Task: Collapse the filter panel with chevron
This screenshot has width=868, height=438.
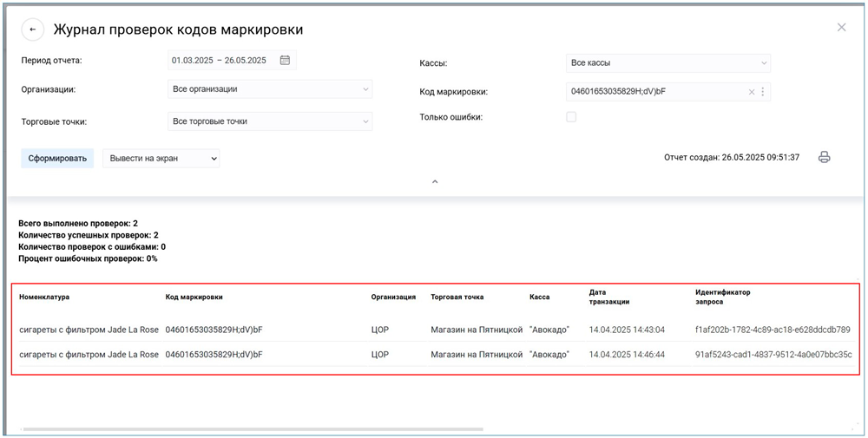Action: coord(435,182)
